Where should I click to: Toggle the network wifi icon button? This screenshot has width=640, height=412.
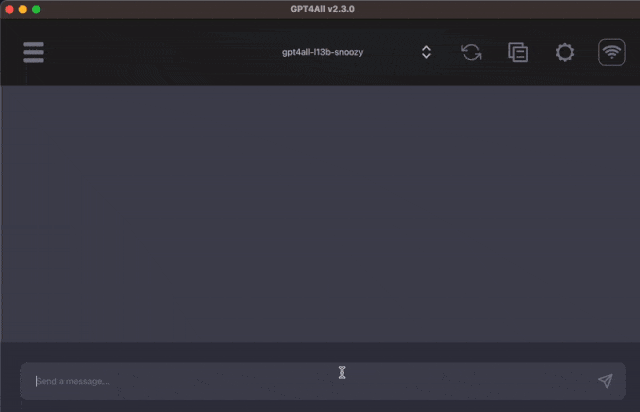tap(611, 52)
